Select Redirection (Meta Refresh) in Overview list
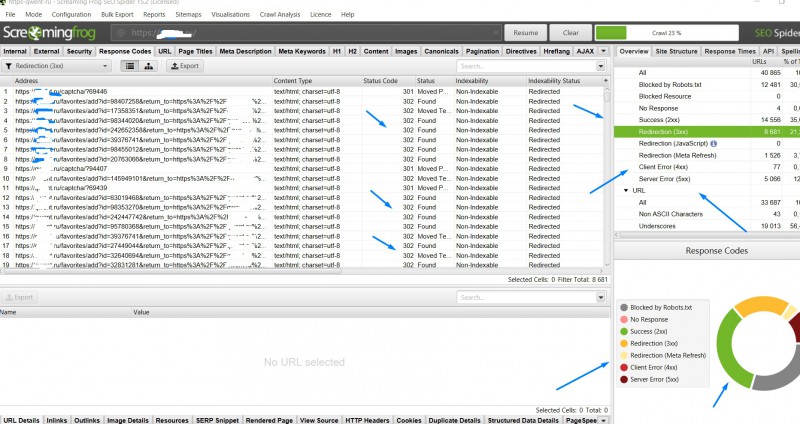800x424 pixels. (x=678, y=156)
